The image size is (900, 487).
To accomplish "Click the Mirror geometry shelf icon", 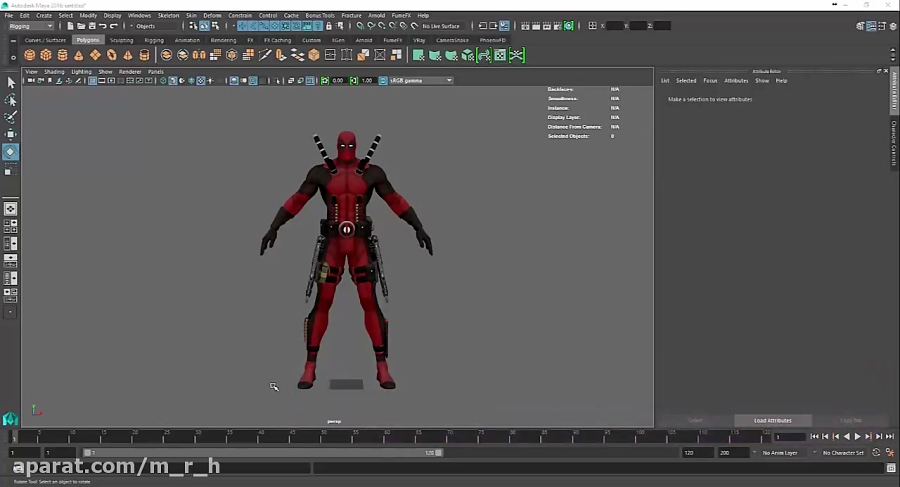I will [199, 55].
